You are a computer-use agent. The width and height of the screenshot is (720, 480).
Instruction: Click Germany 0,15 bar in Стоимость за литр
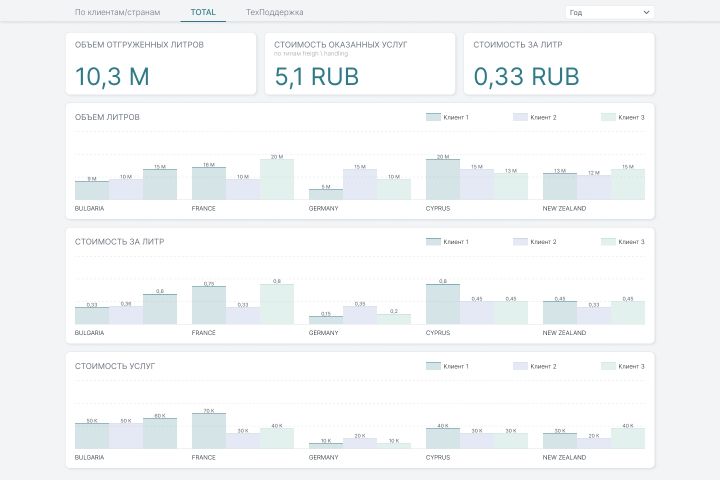[326, 321]
